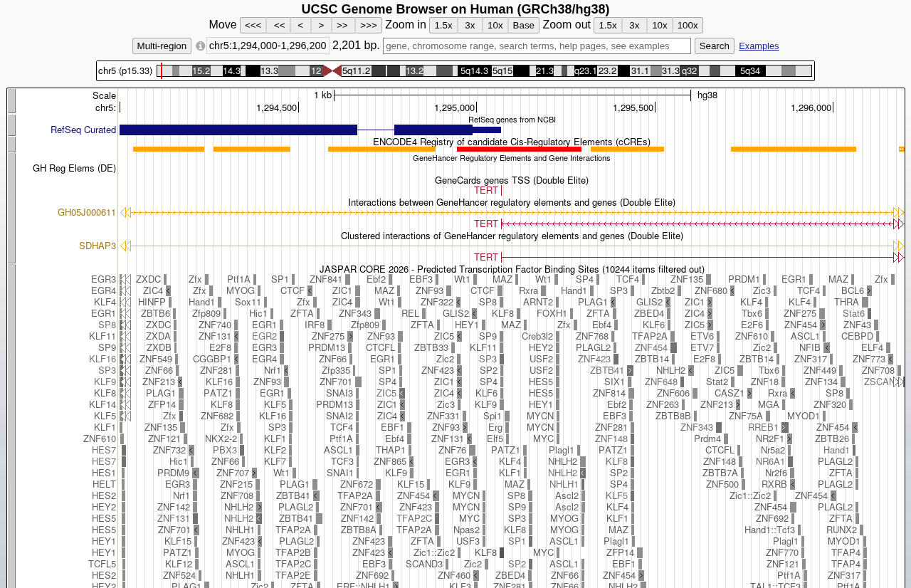
Task: Click the gene search input field
Action: (x=537, y=46)
